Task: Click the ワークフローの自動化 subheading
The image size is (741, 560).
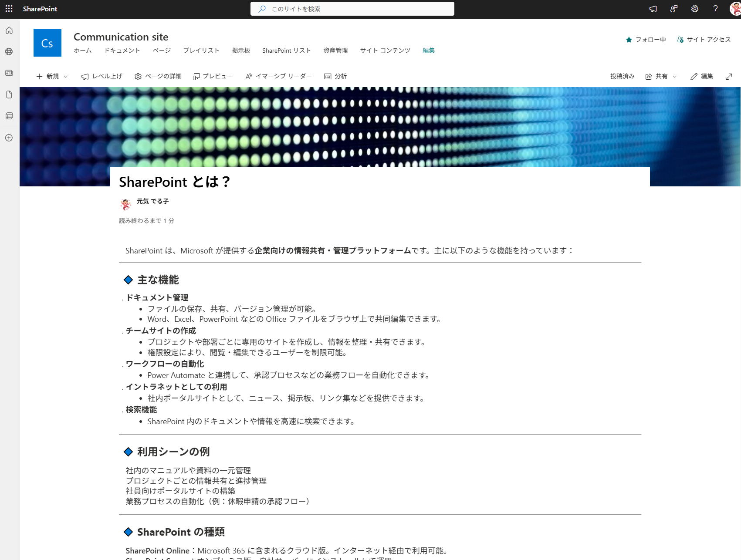Action: 165,364
